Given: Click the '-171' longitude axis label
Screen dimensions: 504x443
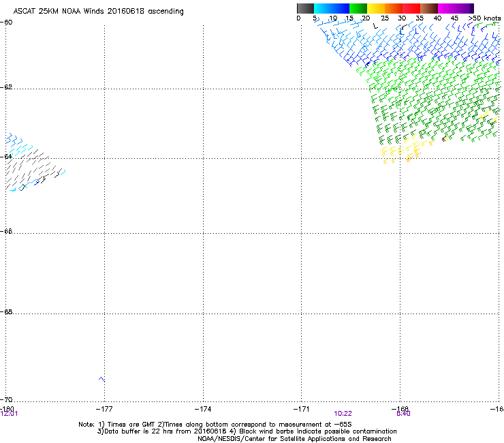Looking at the screenshot, I should click(302, 409).
